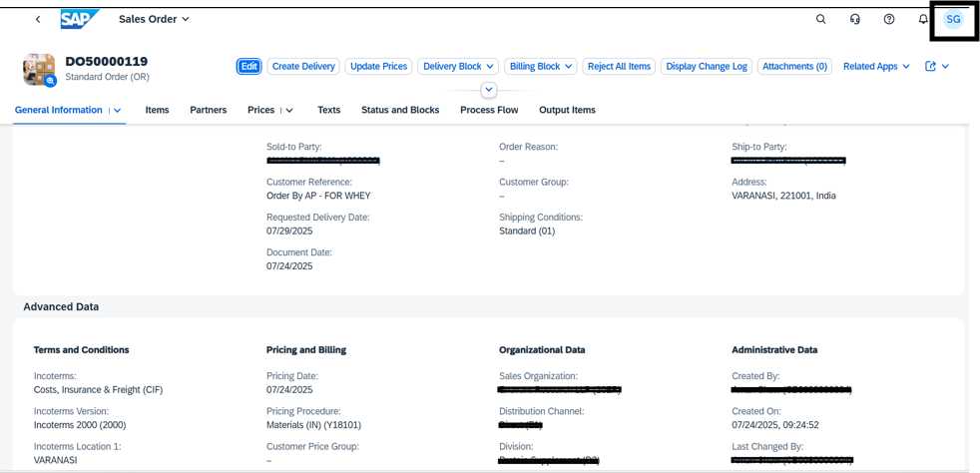Click the order product image thumbnail
The image size is (980, 473).
[x=39, y=69]
